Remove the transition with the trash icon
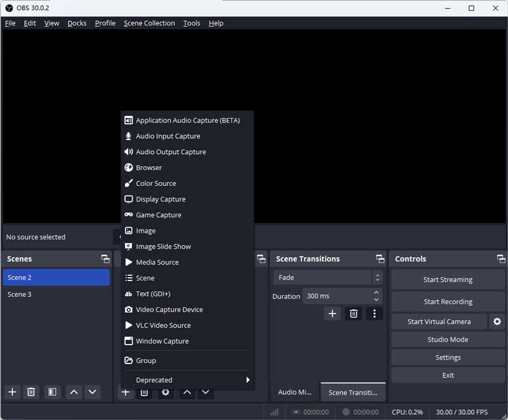This screenshot has height=420, width=508. point(354,313)
